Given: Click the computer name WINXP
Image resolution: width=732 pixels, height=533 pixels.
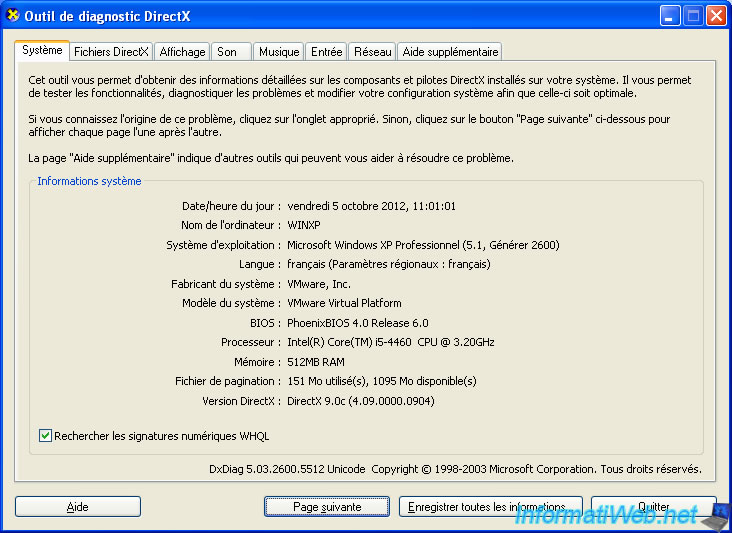Looking at the screenshot, I should pos(304,225).
